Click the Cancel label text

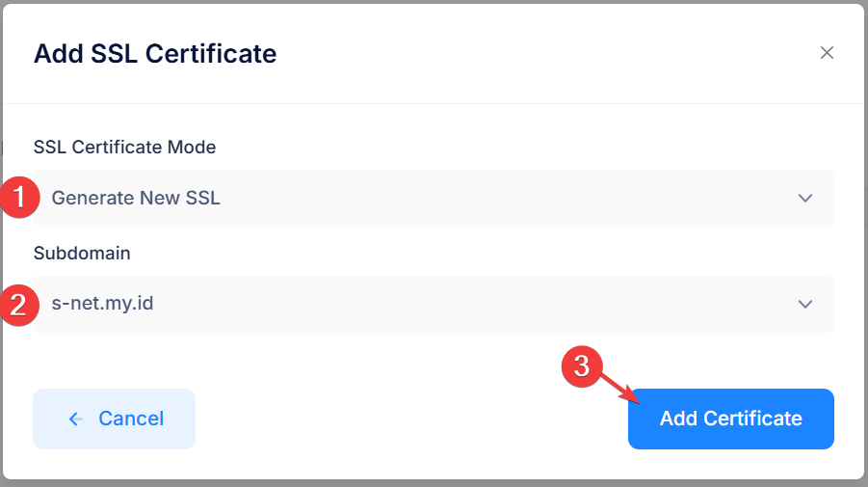pyautogui.click(x=131, y=419)
